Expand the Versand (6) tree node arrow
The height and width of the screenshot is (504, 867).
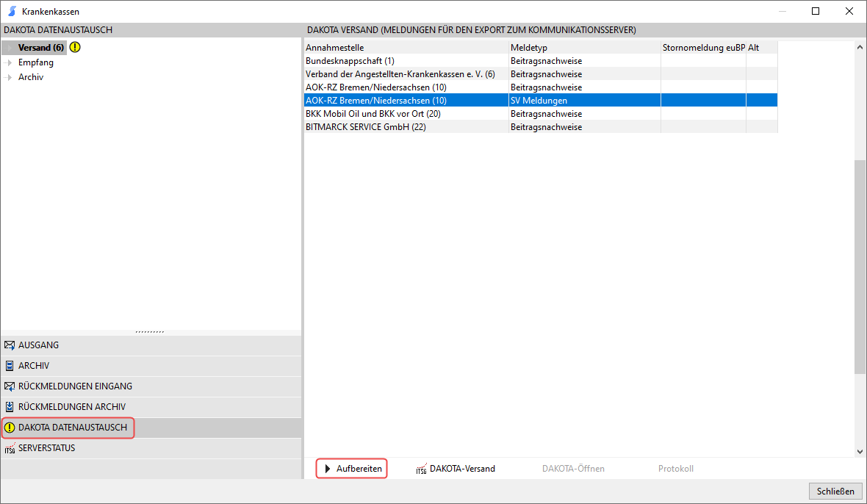pos(10,48)
